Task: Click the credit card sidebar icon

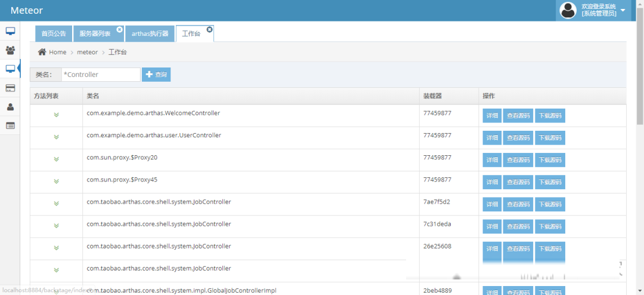Action: pyautogui.click(x=10, y=88)
